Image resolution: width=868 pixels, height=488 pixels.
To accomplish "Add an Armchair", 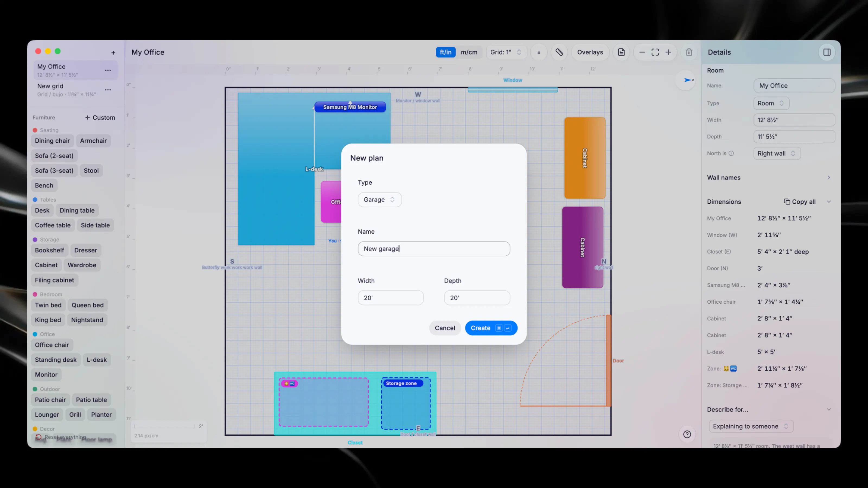I will point(93,141).
